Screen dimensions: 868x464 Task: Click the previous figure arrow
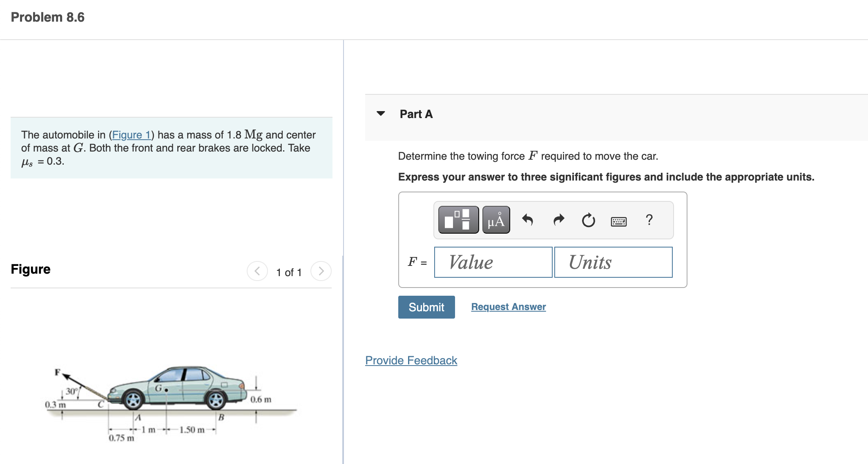point(257,270)
